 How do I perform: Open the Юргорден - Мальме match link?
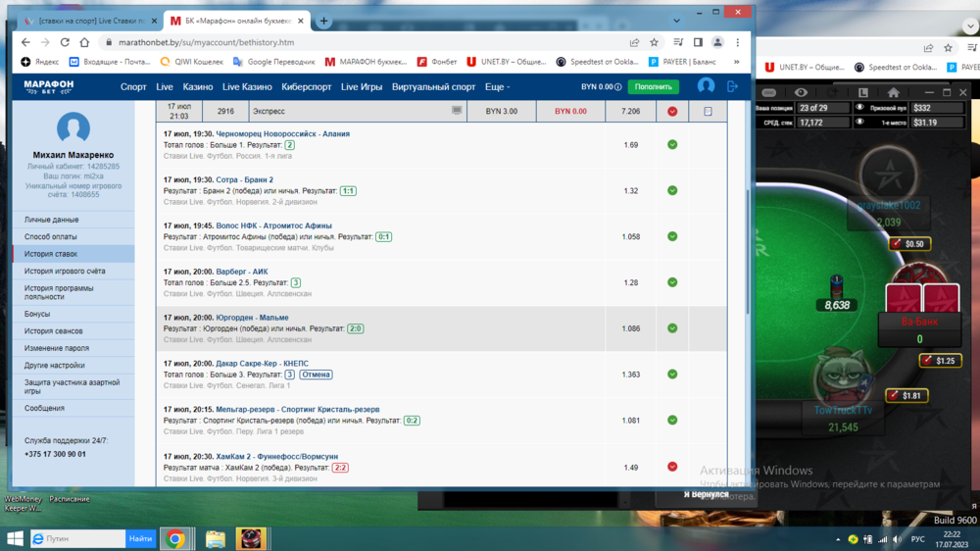coord(252,318)
